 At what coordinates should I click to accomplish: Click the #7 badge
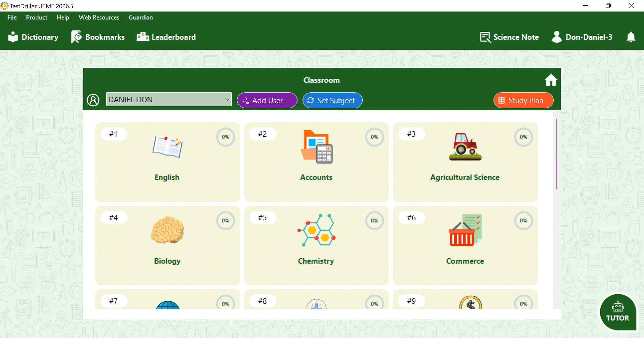pos(114,301)
